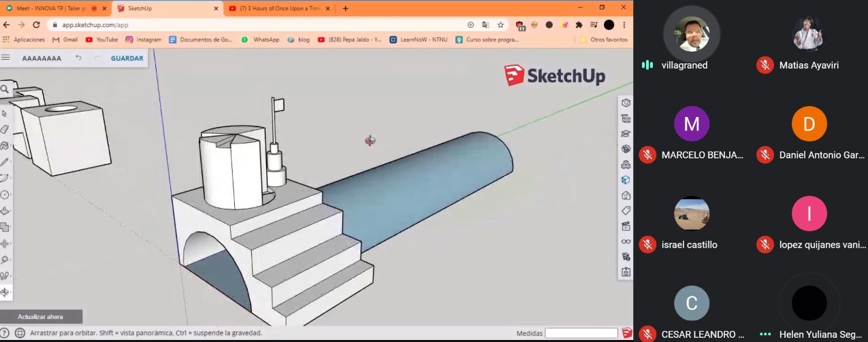Bookmark this page with the star icon

[x=500, y=24]
